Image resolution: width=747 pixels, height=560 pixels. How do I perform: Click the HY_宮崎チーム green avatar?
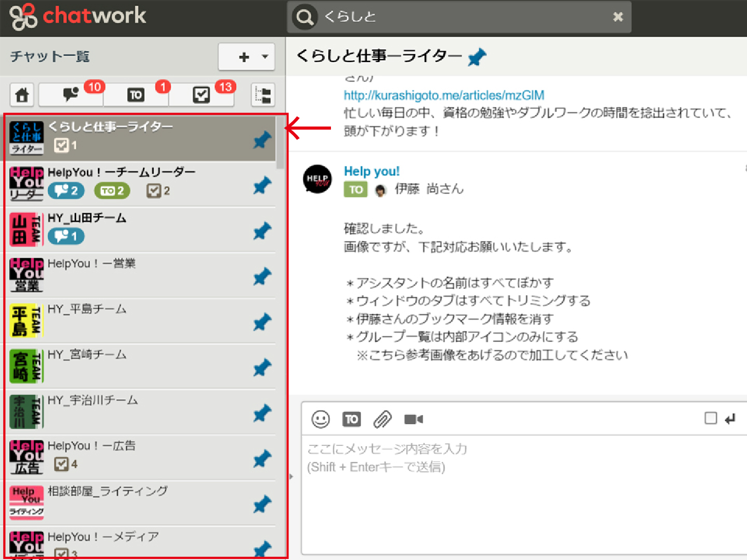coord(26,367)
